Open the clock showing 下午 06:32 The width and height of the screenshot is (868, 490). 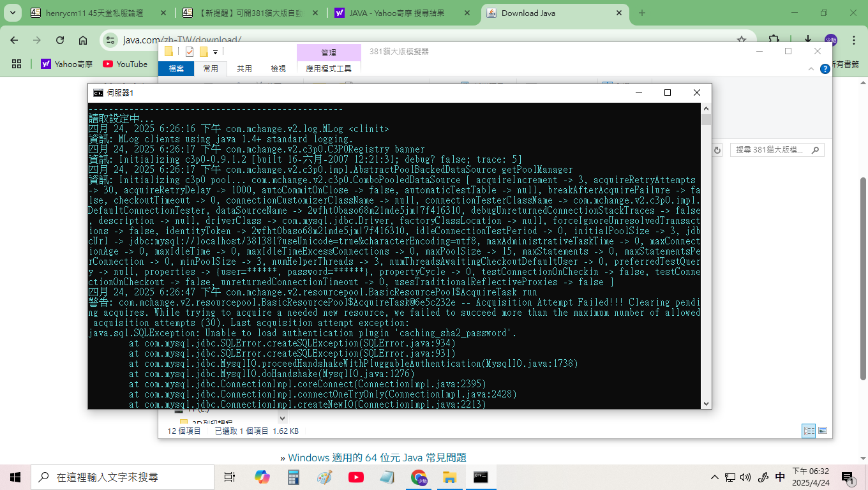pos(811,477)
